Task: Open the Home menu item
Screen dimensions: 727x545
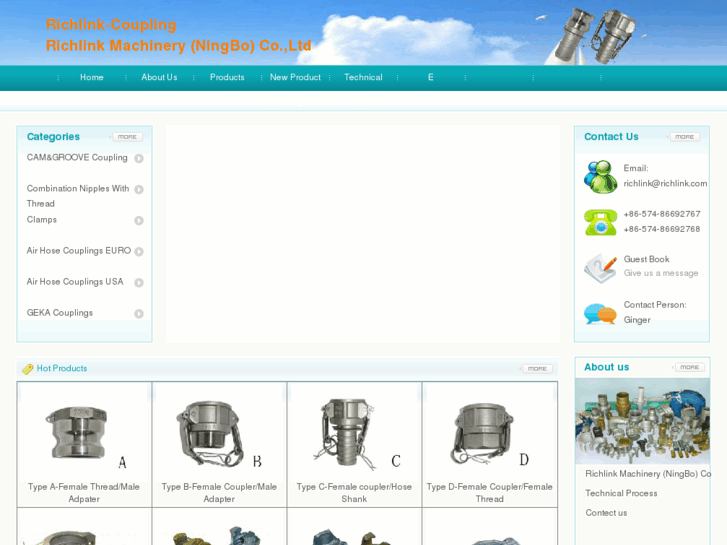Action: click(x=92, y=77)
